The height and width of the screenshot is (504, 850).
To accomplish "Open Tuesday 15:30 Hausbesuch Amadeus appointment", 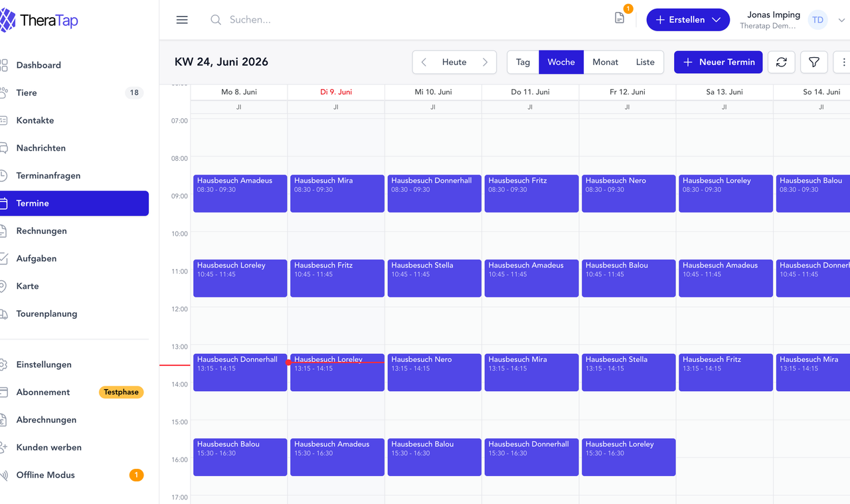I will pyautogui.click(x=337, y=458).
